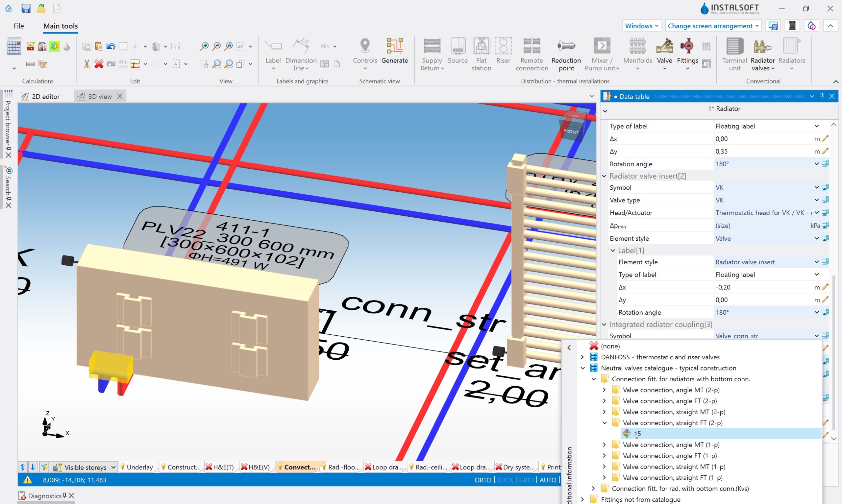This screenshot has width=842, height=504.
Task: Expand DANFOSS thermostatic and riser valves
Action: click(582, 357)
